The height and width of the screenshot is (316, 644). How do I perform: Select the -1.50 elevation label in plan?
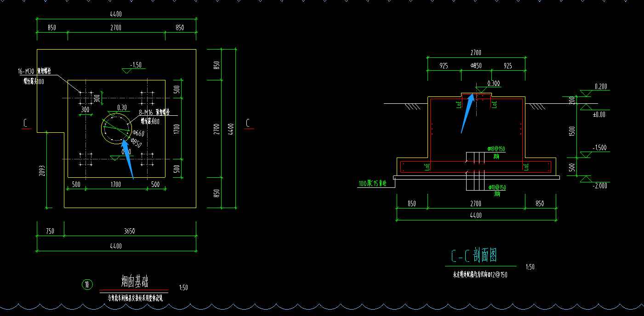(136, 65)
